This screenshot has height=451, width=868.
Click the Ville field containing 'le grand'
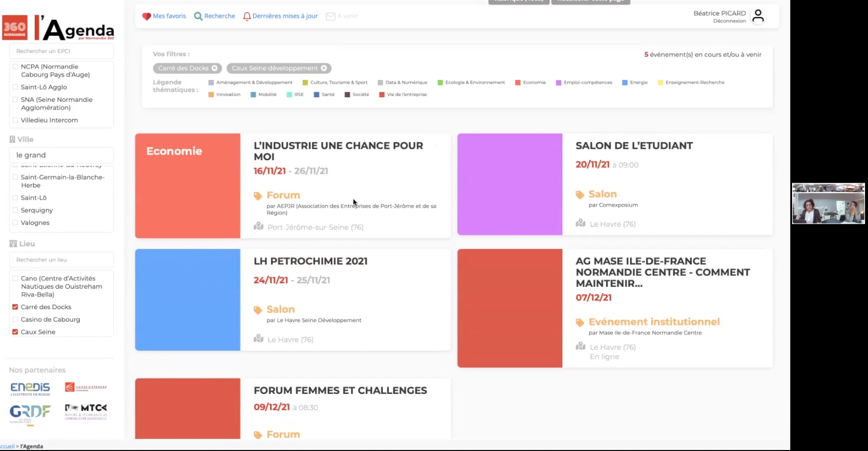62,155
